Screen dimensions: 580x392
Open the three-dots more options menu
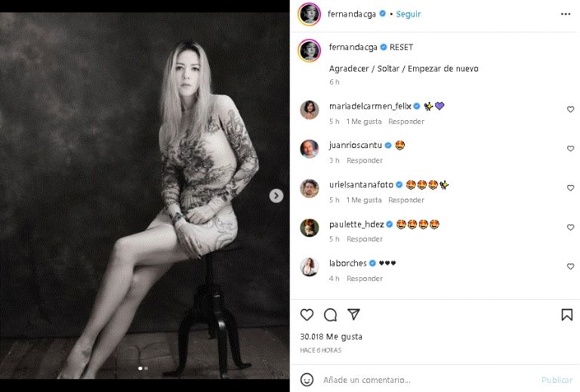coord(566,14)
